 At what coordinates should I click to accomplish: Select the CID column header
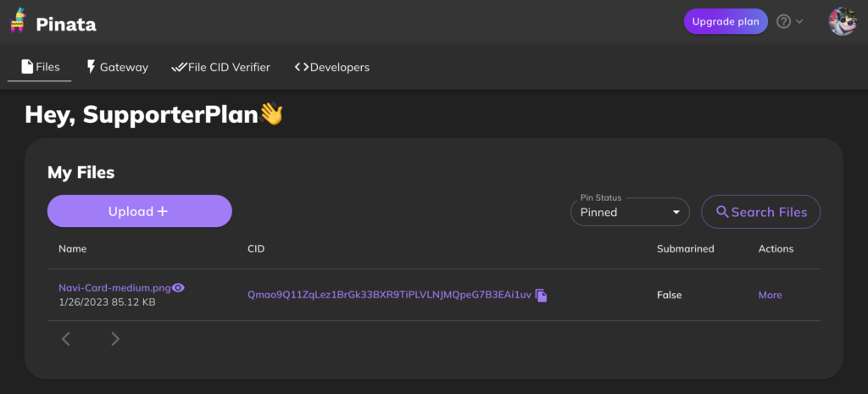click(256, 248)
